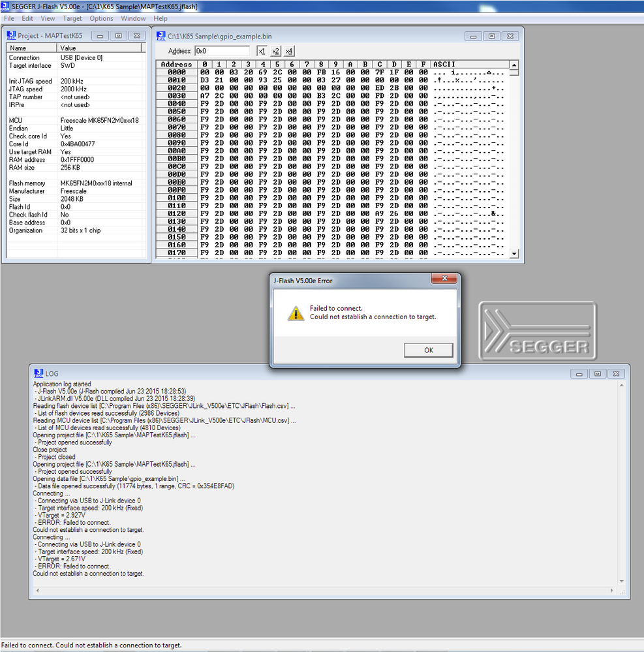Click the Value column header in Project panel

[x=100, y=48]
